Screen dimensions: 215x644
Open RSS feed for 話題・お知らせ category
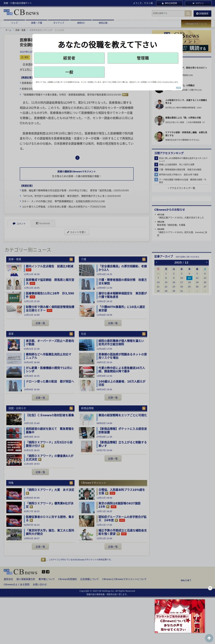click(71, 408)
